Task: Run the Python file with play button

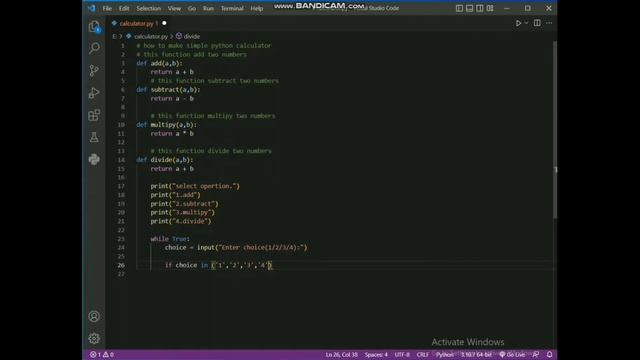Action: [518, 23]
